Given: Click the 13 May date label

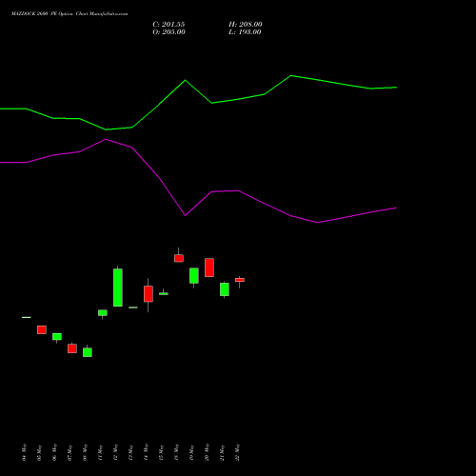Looking at the screenshot, I should tap(131, 452).
